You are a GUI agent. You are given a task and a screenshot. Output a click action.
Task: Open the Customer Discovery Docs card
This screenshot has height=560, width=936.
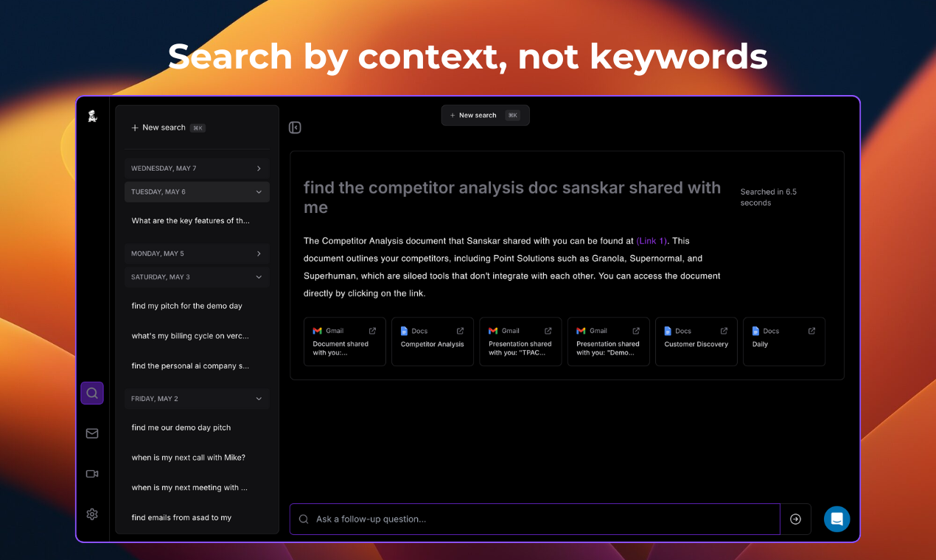pos(696,342)
